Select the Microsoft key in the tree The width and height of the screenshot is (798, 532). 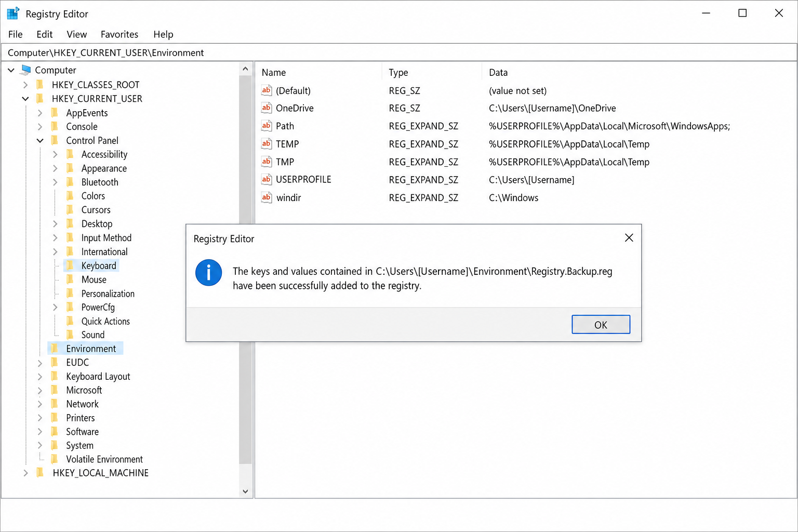[x=84, y=390]
